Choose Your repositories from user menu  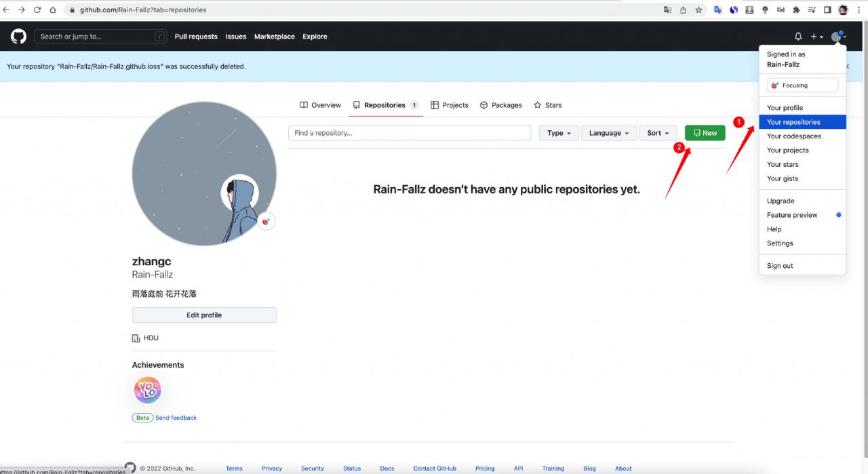click(x=802, y=122)
